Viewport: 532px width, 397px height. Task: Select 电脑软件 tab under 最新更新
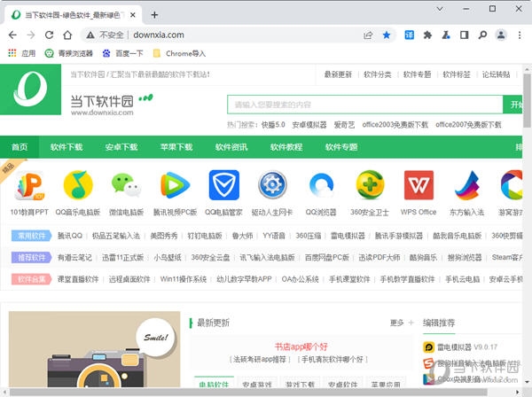click(214, 384)
